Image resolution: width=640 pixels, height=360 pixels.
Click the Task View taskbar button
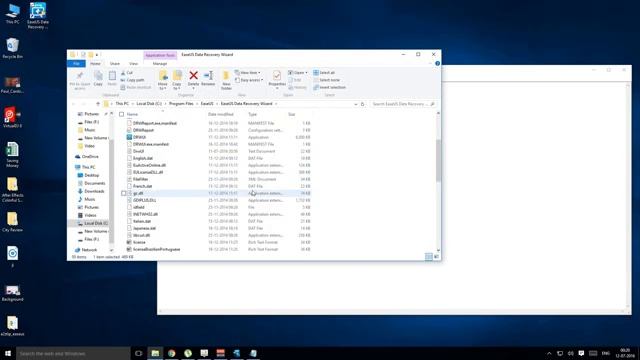tap(138, 353)
